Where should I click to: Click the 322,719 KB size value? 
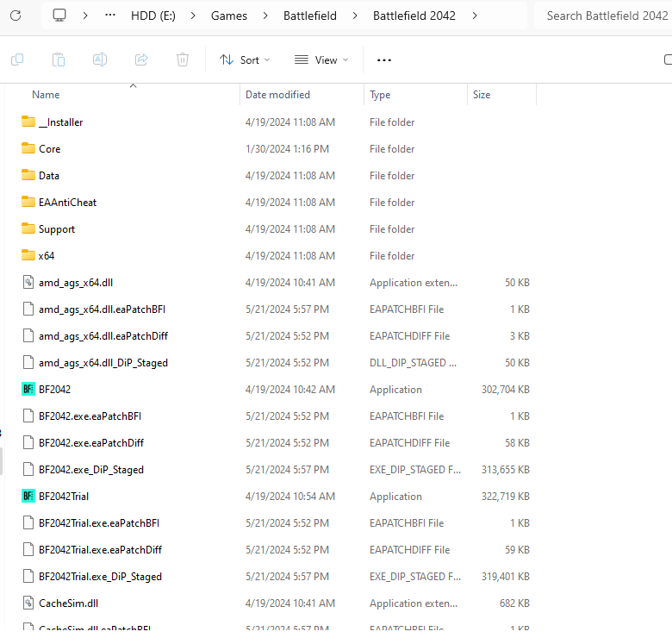tap(505, 496)
